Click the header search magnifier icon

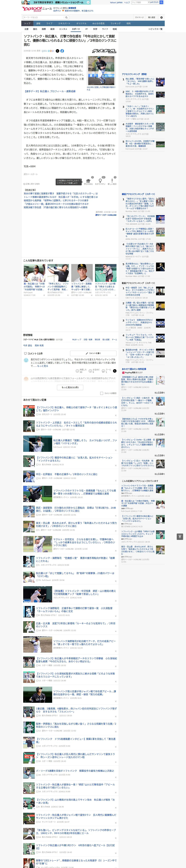pyautogui.click(x=66, y=18)
